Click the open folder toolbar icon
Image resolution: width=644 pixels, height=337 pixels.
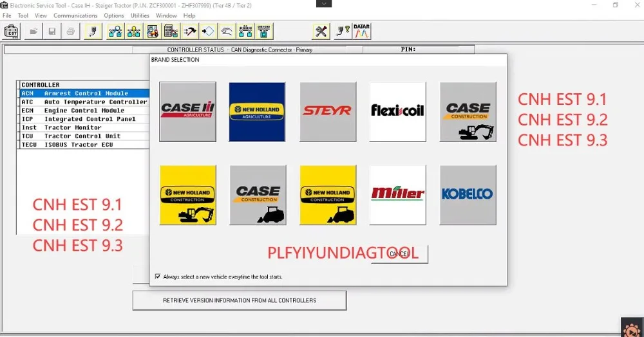point(33,32)
